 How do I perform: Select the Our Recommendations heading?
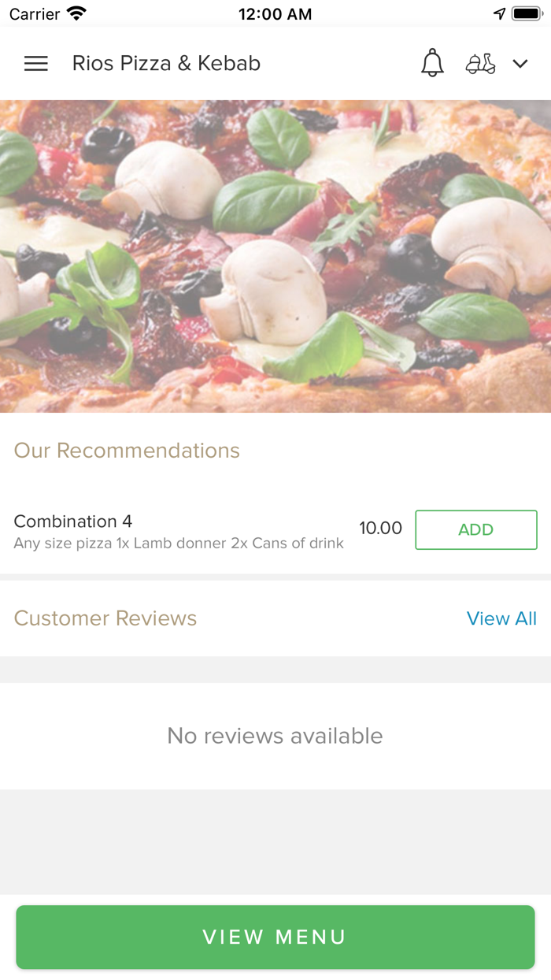[127, 451]
